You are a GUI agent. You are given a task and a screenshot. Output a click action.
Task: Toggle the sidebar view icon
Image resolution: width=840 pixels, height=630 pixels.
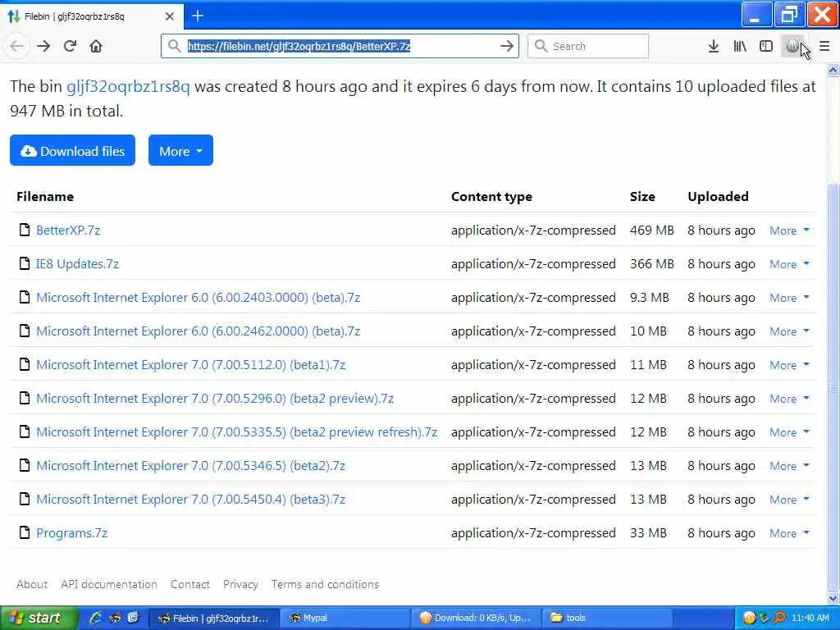[766, 46]
